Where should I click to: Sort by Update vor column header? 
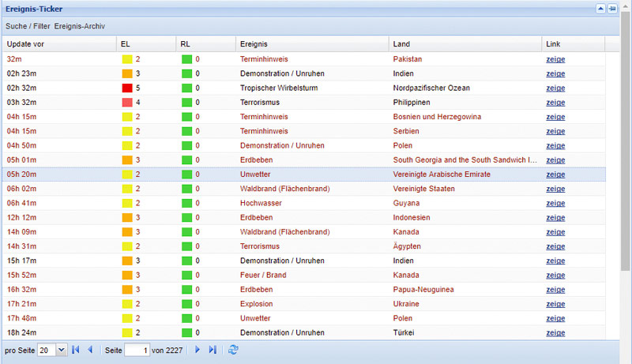click(x=25, y=43)
